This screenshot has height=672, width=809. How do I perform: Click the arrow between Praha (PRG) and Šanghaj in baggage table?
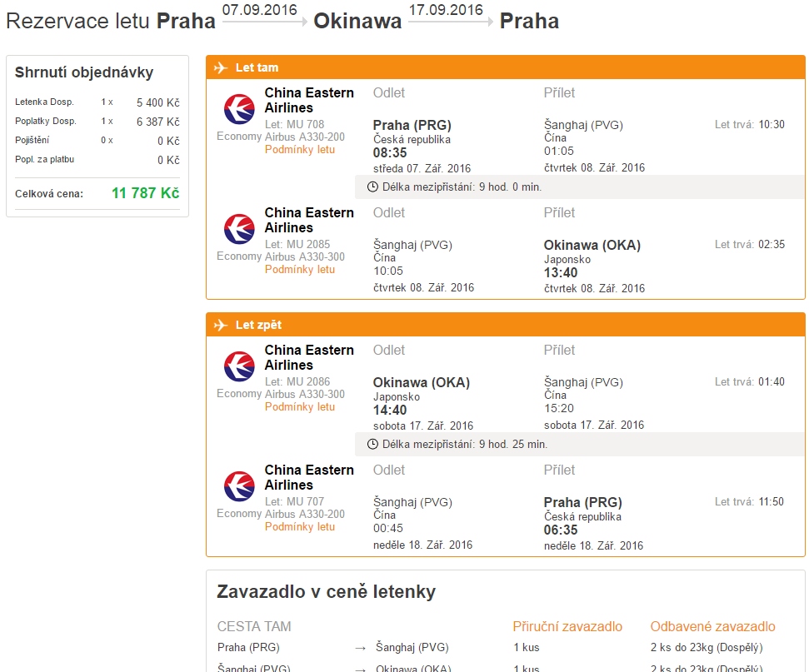click(x=361, y=648)
